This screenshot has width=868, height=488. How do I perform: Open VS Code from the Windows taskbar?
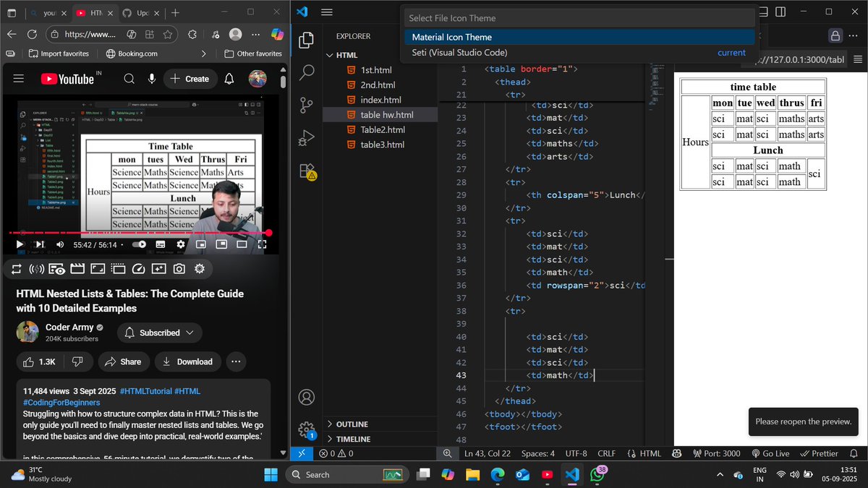click(572, 474)
